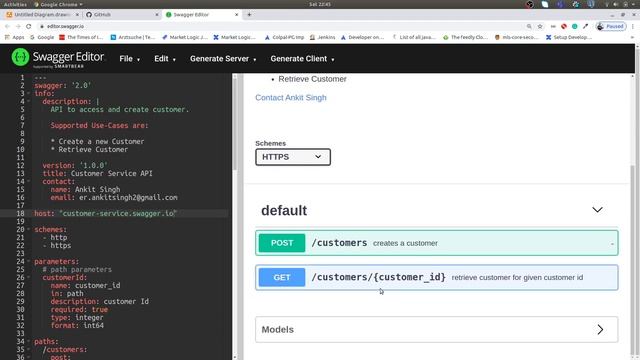The width and height of the screenshot is (640, 360).
Task: Click the 'version: 1.0.0' code line
Action: click(x=75, y=165)
